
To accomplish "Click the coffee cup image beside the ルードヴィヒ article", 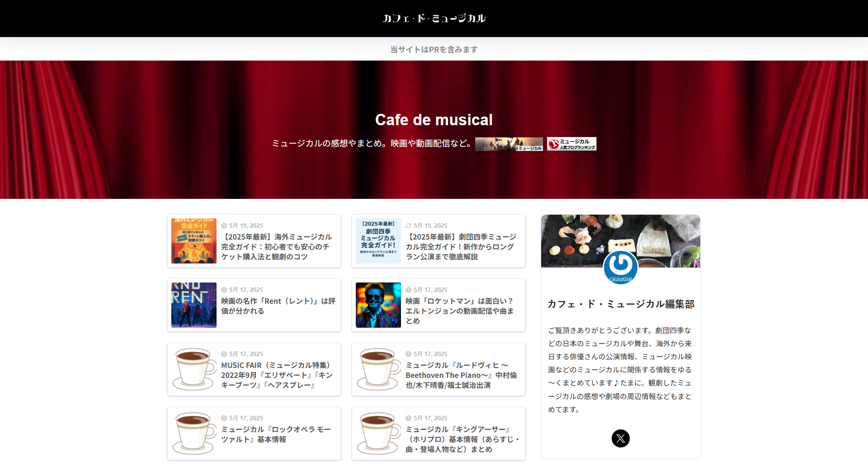I will point(378,369).
